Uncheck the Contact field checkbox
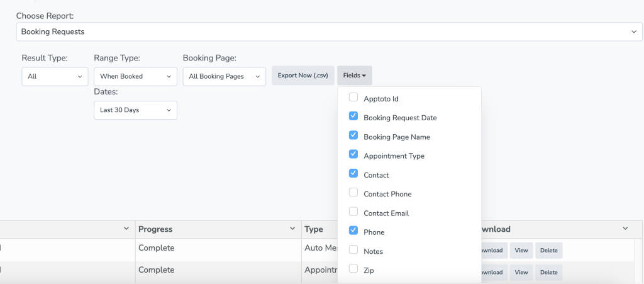Screen dimensions: 644x284 353,174
